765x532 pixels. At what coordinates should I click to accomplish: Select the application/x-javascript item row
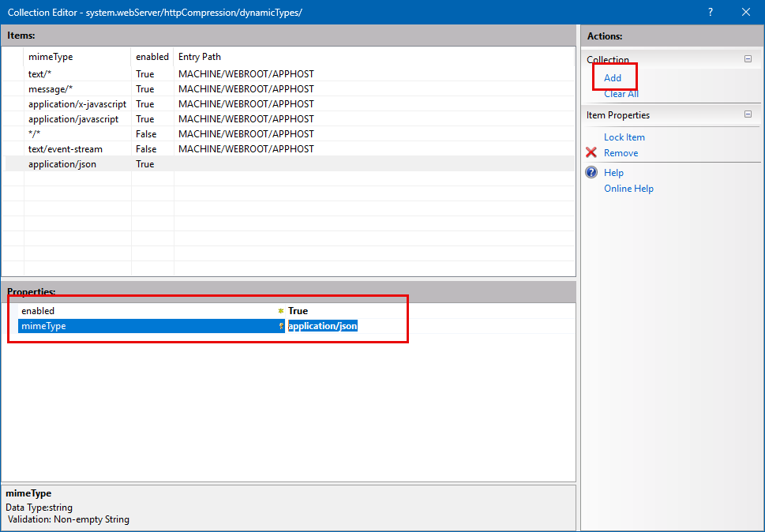[77, 104]
